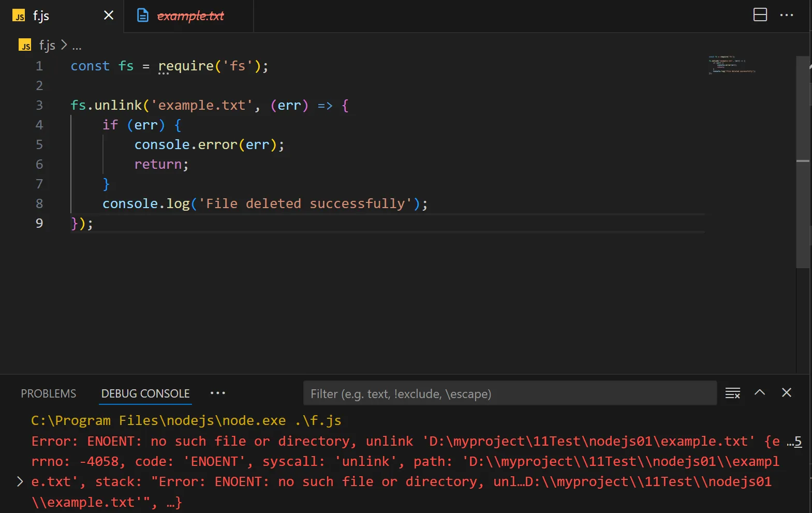This screenshot has width=812, height=513.
Task: Click the JS file icon in f.js tab
Action: [19, 16]
